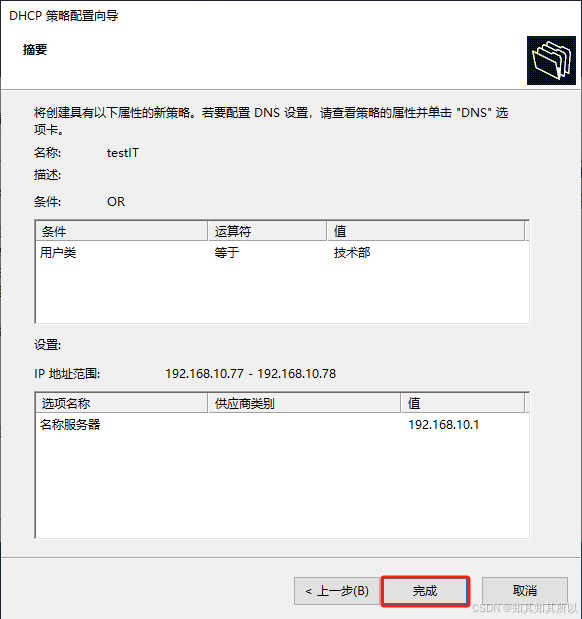The width and height of the screenshot is (582, 619).
Task: Go back with 上一步(B) button
Action: (337, 591)
